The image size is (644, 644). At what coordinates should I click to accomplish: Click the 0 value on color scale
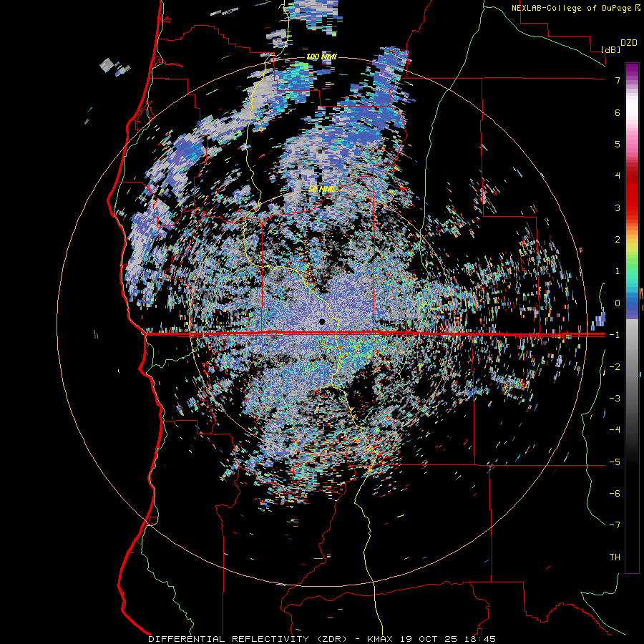(618, 303)
